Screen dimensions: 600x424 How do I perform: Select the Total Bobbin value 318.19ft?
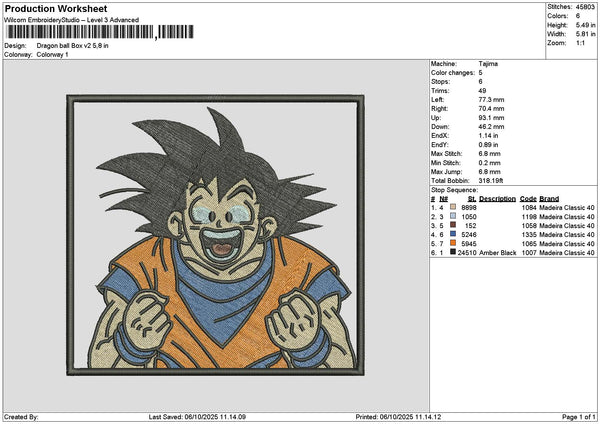click(491, 181)
